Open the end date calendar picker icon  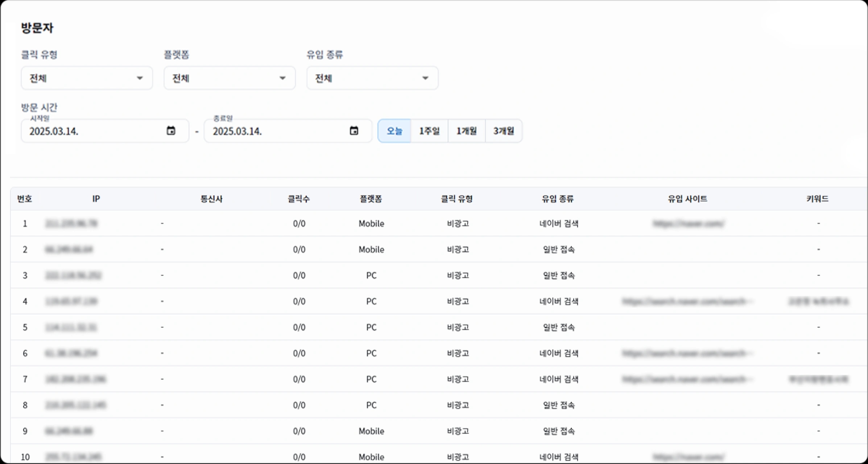pyautogui.click(x=354, y=130)
